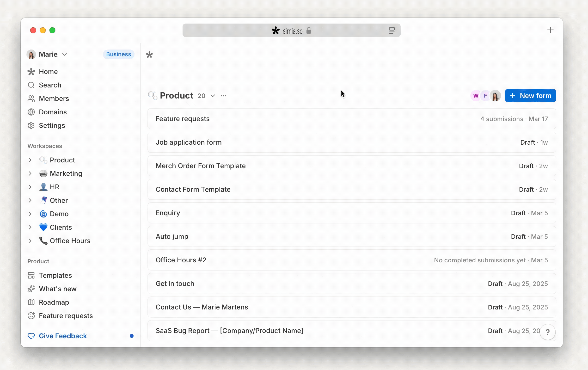Open Contact Us — Marie Martens form

(x=352, y=307)
